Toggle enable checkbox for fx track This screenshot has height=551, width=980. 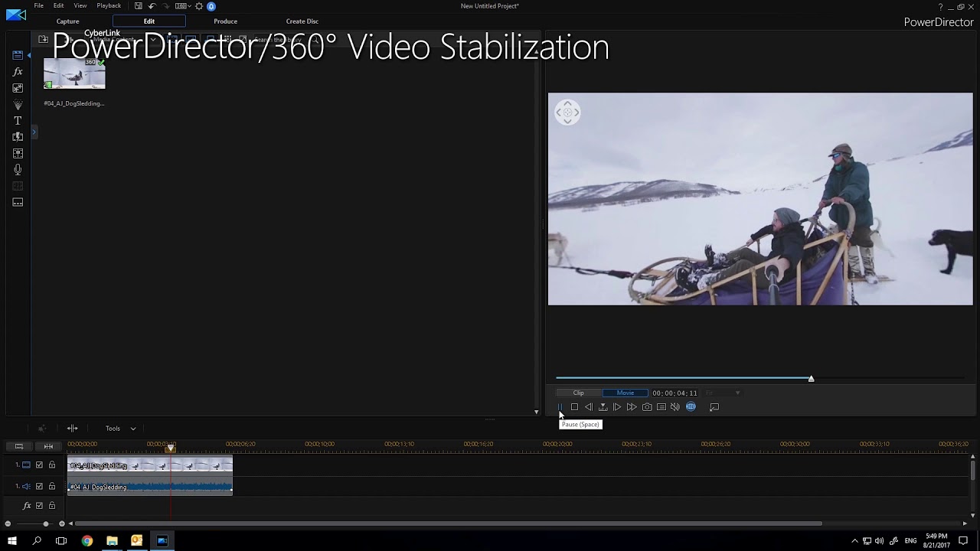[40, 506]
